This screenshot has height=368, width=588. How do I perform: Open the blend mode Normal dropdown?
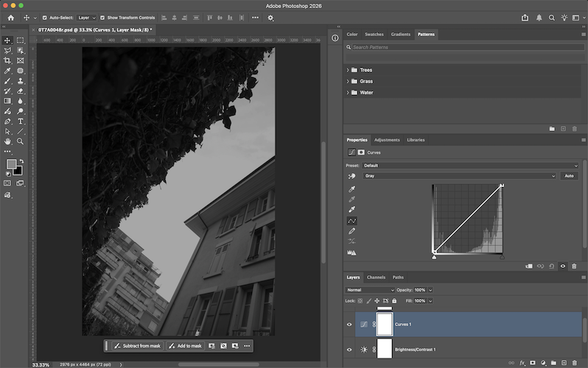point(370,290)
